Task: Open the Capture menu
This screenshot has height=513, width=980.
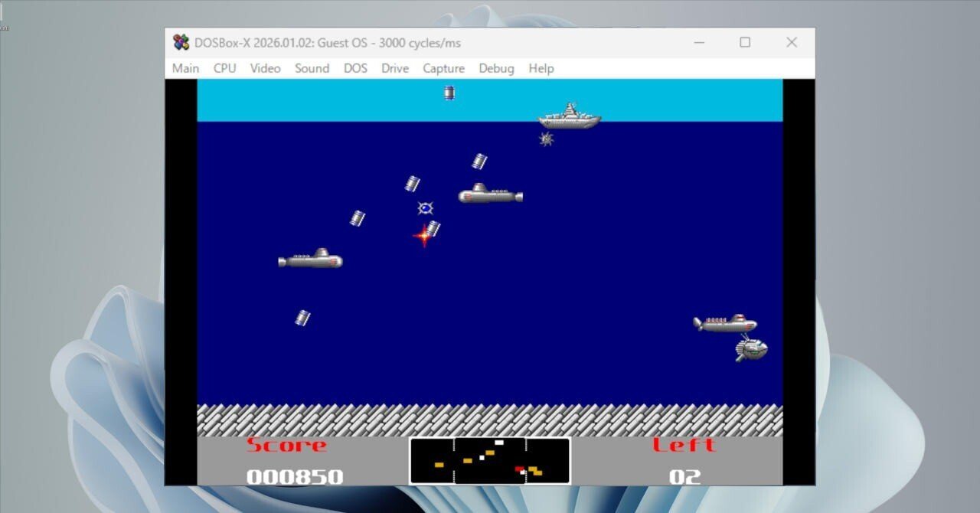Action: click(x=443, y=68)
